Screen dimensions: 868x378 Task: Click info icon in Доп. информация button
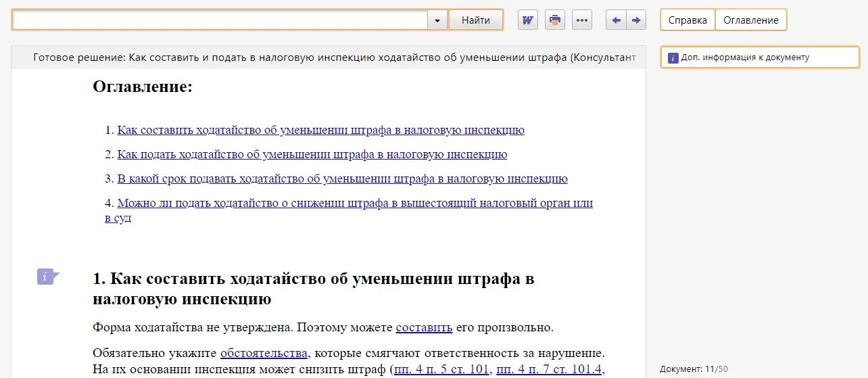pyautogui.click(x=673, y=58)
